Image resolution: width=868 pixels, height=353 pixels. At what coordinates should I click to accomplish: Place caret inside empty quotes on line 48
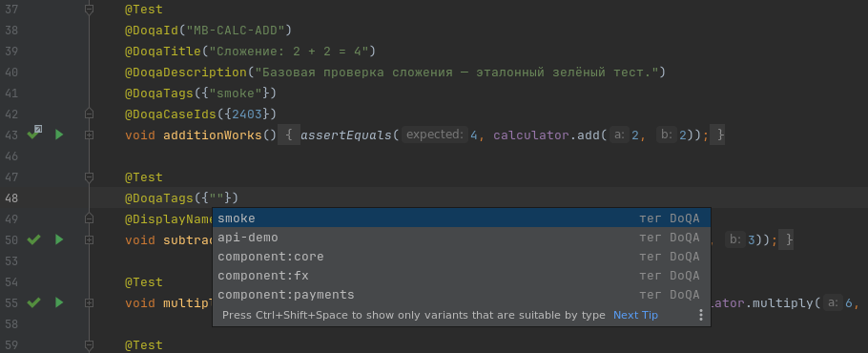[217, 198]
